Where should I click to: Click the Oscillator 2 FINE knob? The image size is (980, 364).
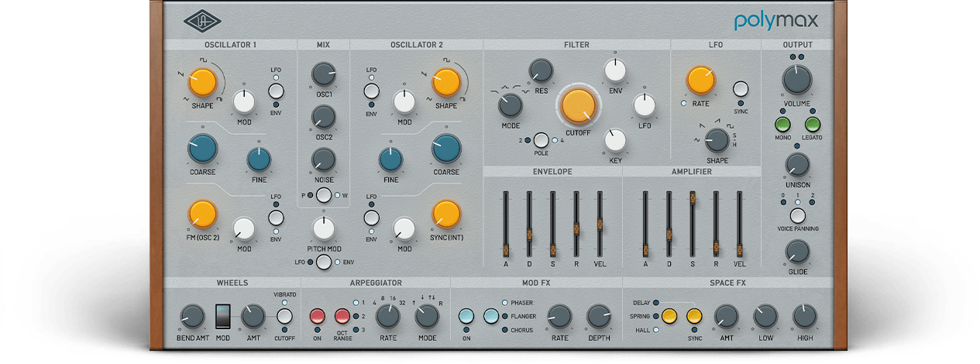click(x=390, y=160)
